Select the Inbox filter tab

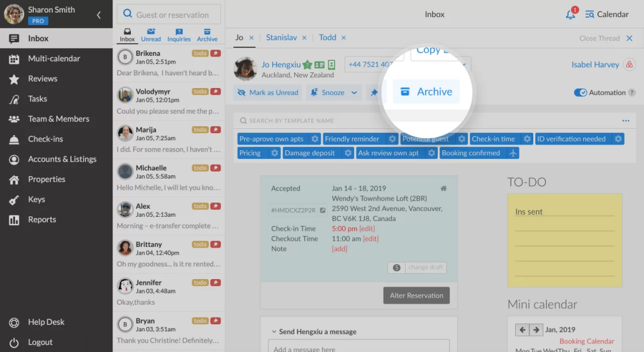127,35
